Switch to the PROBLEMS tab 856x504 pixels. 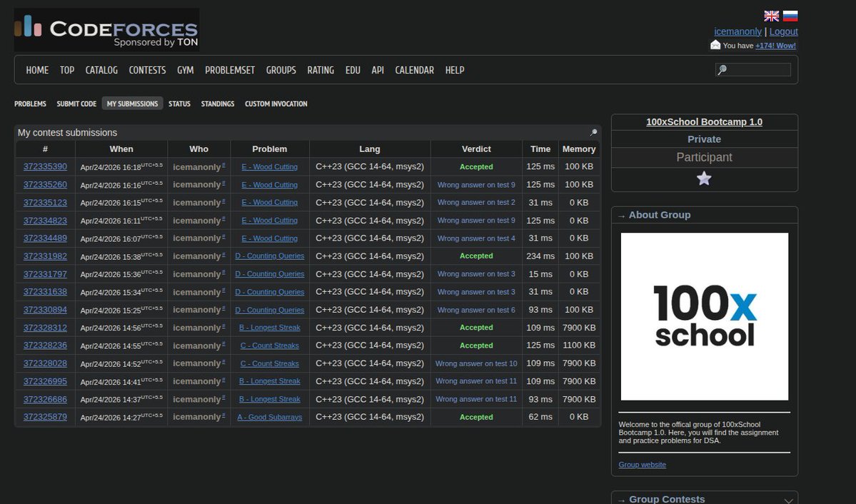[x=30, y=104]
